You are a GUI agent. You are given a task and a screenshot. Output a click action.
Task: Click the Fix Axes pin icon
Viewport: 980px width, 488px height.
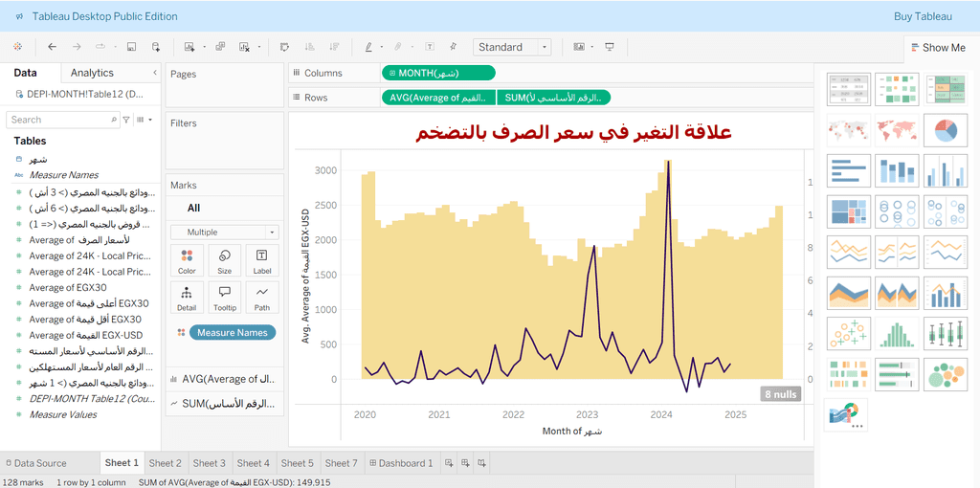453,47
